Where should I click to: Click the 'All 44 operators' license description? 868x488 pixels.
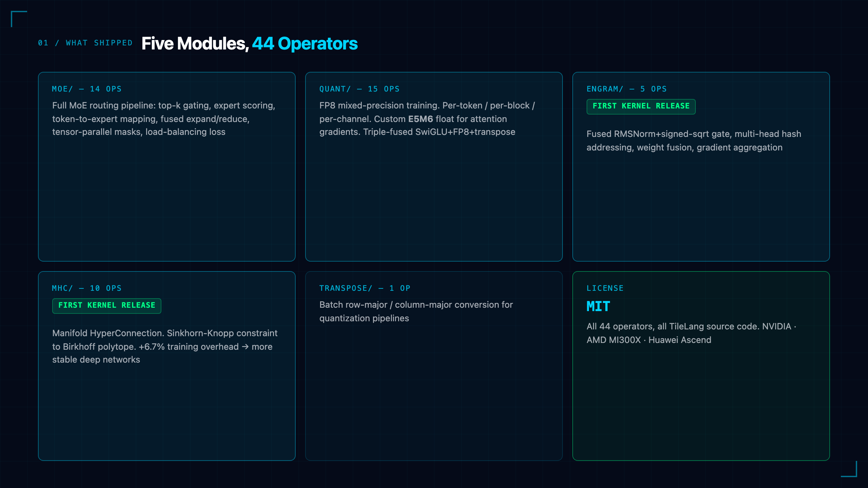point(691,333)
